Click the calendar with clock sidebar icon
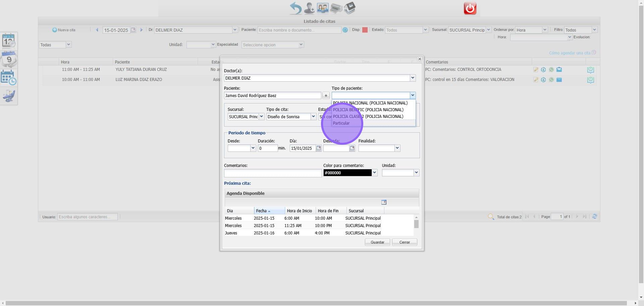Screen dimensions: 644x306 coord(9,78)
